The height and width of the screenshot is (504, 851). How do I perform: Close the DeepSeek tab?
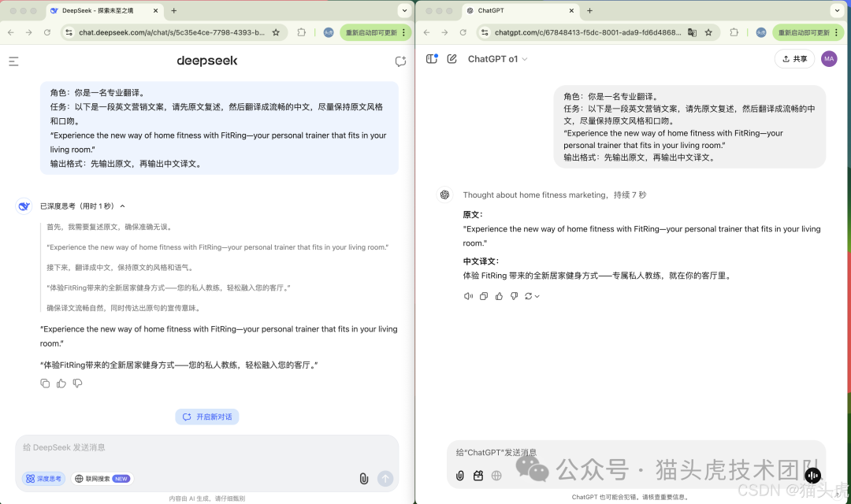coord(155,10)
